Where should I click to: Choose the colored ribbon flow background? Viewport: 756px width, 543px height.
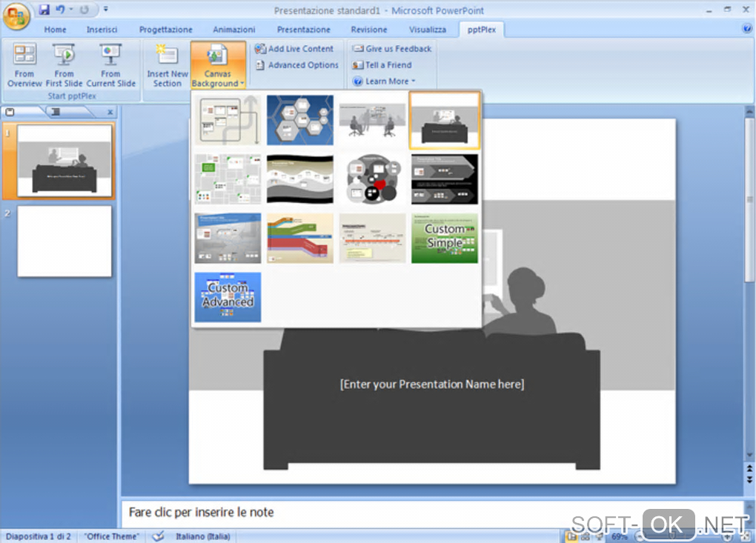300,239
